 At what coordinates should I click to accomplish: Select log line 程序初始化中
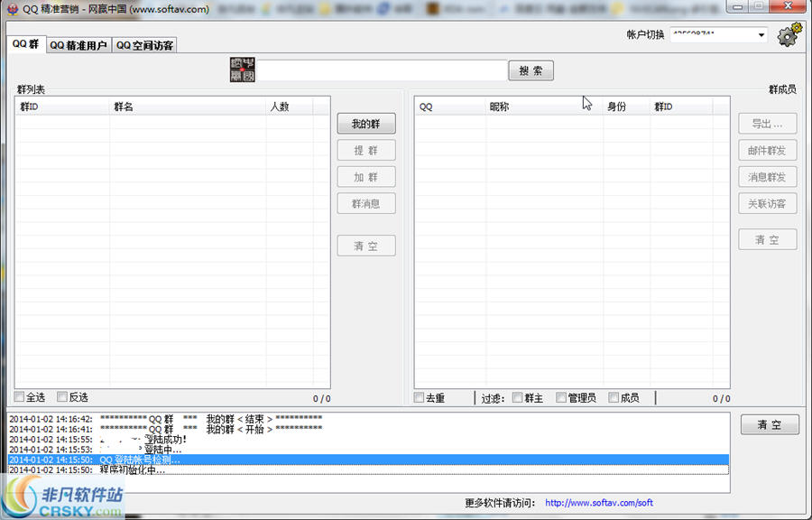(368, 469)
